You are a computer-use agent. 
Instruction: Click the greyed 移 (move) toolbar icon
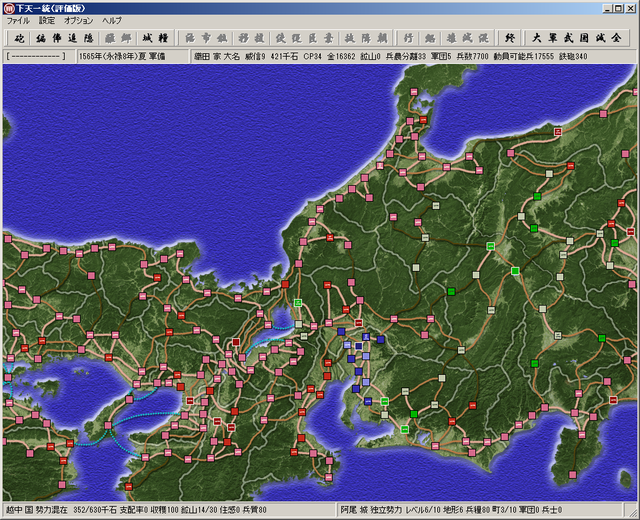point(244,38)
